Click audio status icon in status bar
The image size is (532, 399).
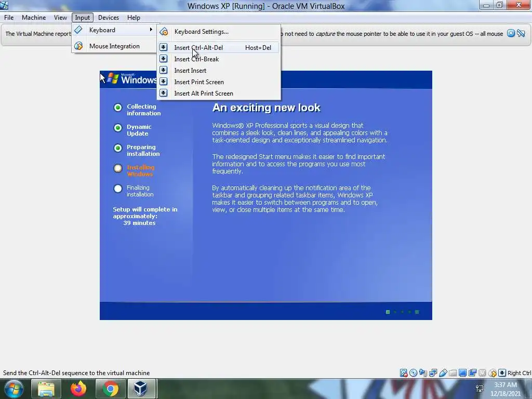(x=423, y=373)
